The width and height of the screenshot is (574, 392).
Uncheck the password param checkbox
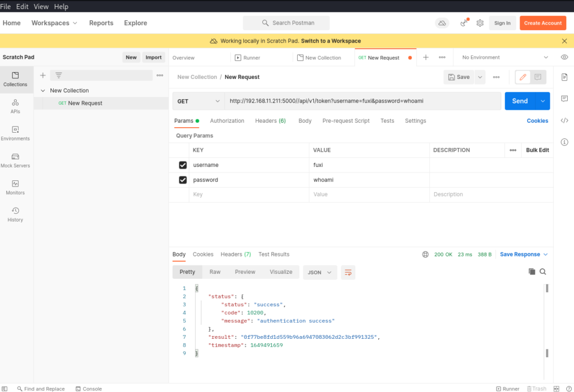coord(183,180)
